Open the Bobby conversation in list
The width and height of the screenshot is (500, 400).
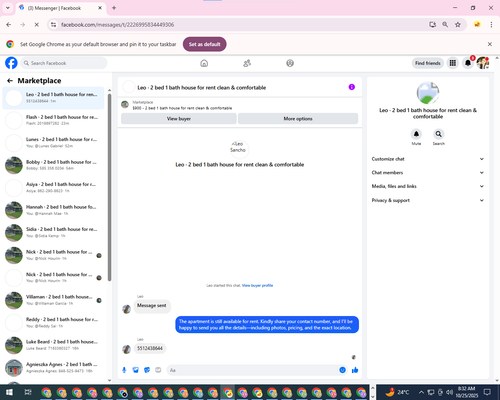[x=53, y=165]
